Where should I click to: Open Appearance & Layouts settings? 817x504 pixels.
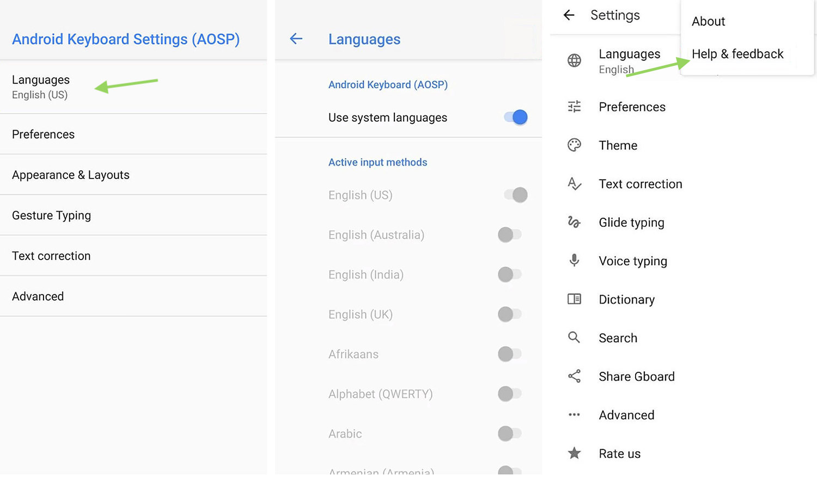click(133, 175)
